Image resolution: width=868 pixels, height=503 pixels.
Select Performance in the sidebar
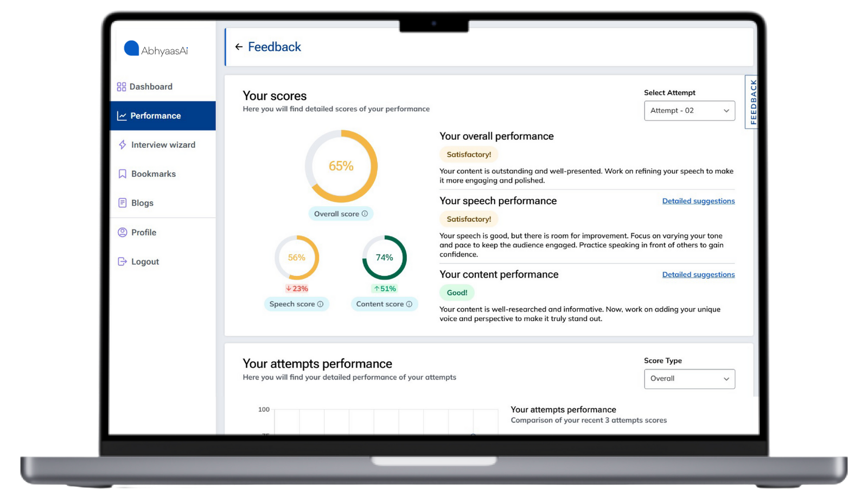tap(155, 116)
